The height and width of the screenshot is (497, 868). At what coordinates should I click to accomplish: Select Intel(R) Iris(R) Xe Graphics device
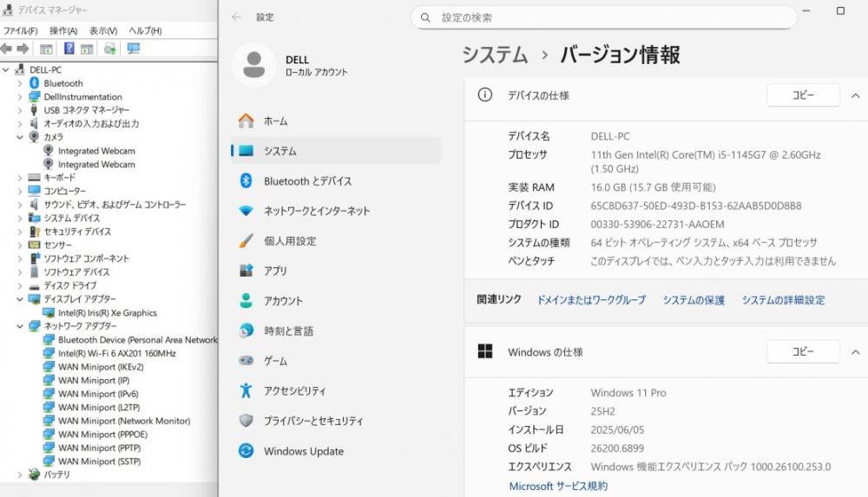point(107,313)
